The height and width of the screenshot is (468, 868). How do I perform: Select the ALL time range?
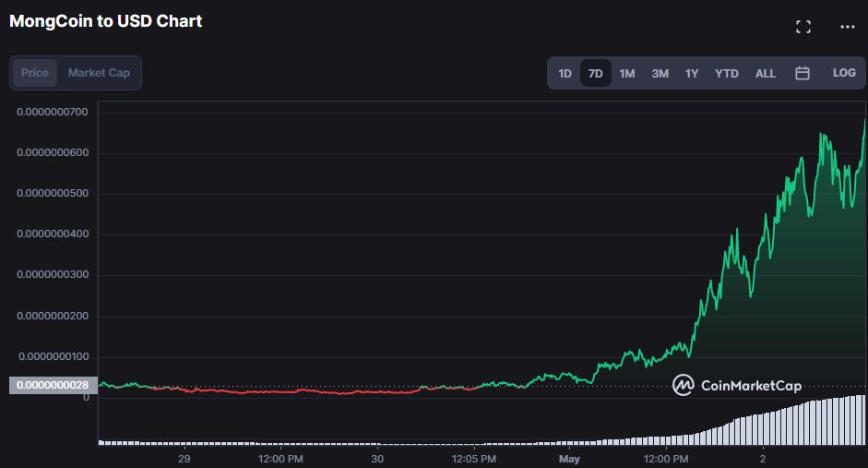click(766, 73)
